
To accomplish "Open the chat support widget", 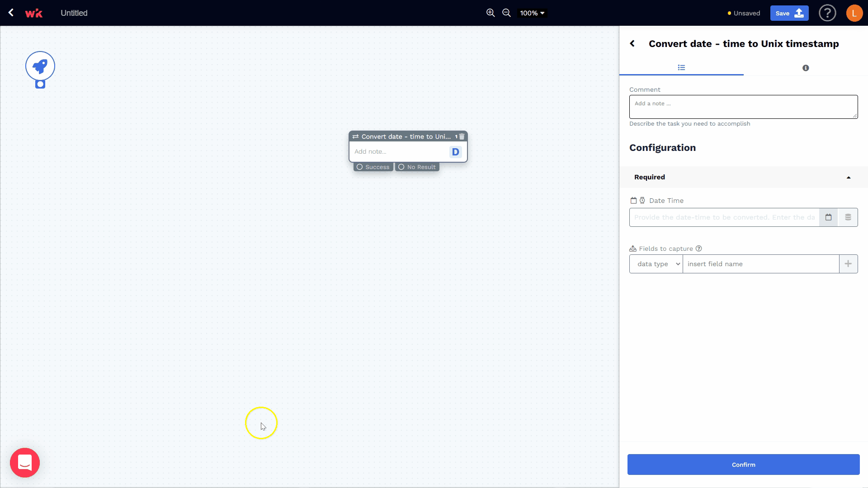I will click(25, 463).
